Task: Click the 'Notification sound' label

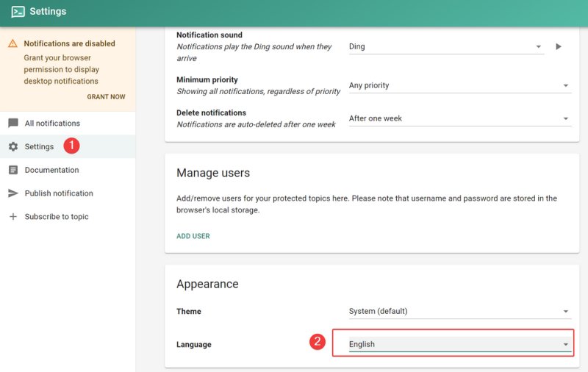Action: pos(209,35)
